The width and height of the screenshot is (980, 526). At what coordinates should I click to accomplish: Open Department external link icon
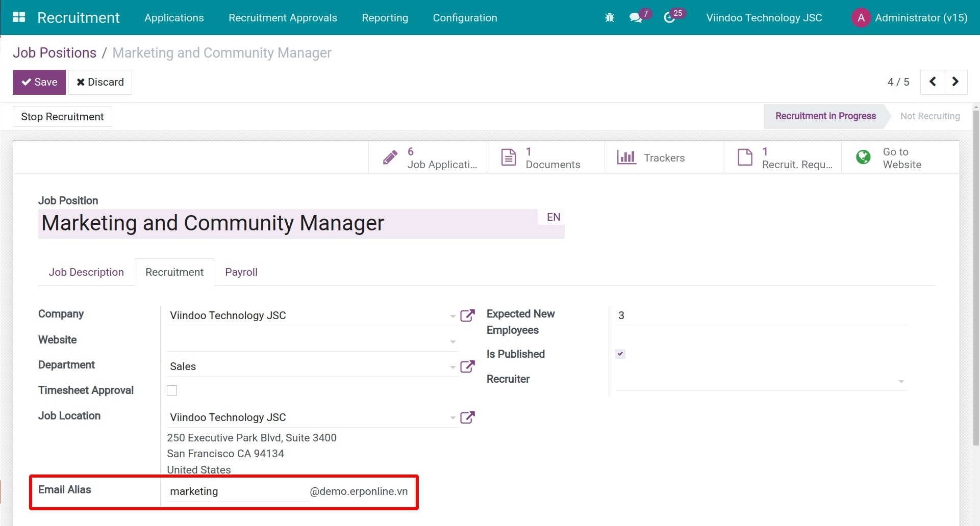[467, 366]
